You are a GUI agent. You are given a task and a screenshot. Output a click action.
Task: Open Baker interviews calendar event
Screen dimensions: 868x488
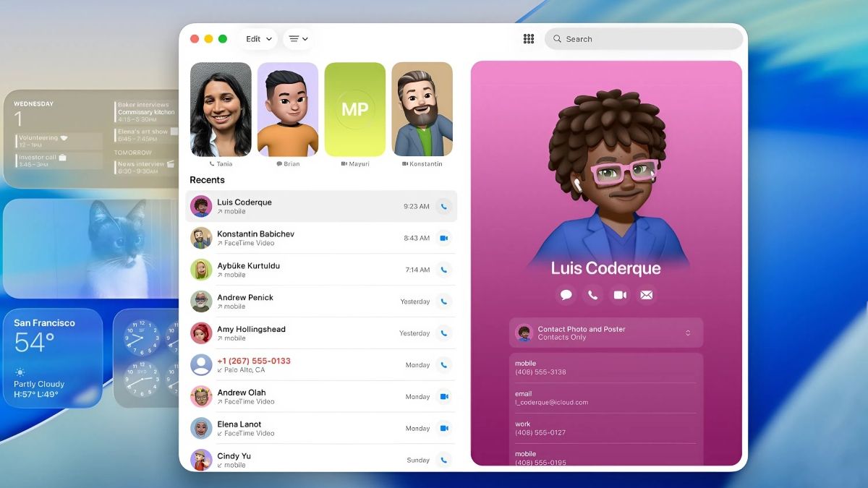point(145,112)
